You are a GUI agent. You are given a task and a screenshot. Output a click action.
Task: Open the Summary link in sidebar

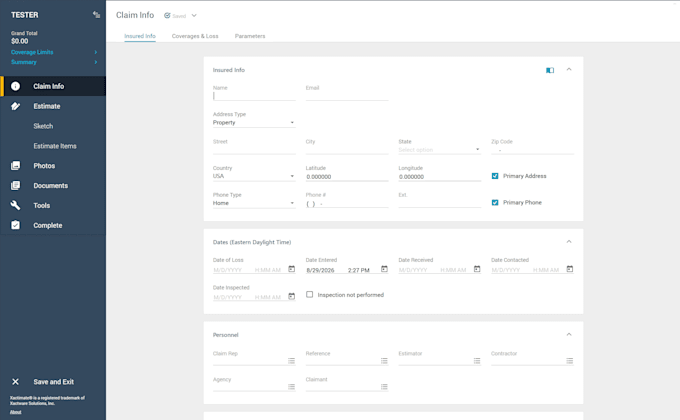pos(24,62)
